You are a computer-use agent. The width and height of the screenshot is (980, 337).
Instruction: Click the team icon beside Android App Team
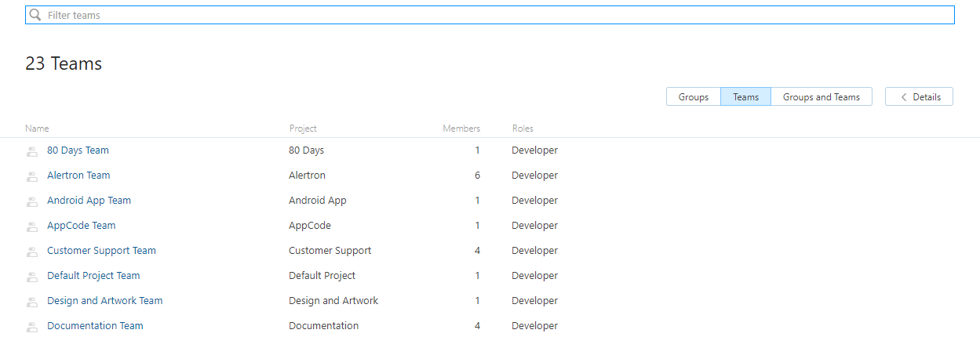(x=32, y=201)
